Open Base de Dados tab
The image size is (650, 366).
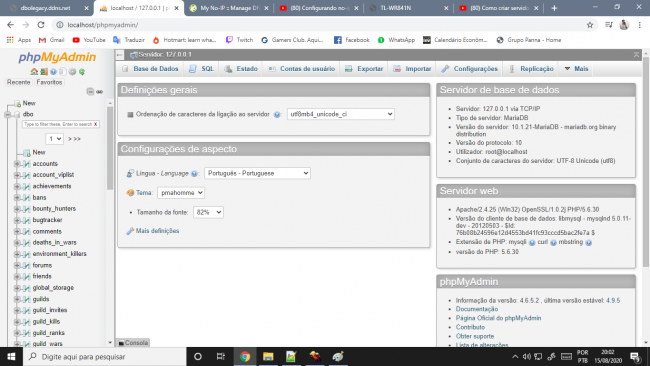tap(150, 69)
